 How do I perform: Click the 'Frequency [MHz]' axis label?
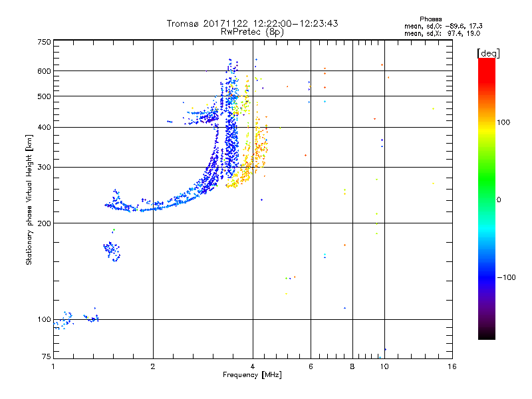(x=252, y=375)
